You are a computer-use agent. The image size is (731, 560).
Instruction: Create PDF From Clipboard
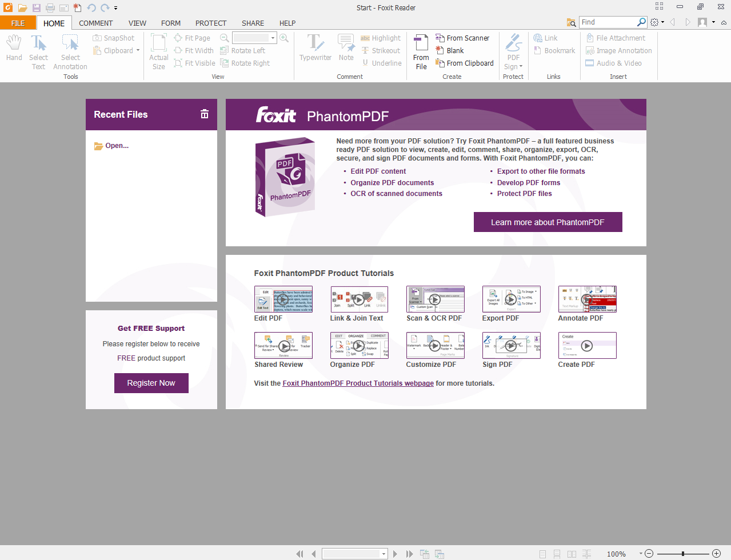pyautogui.click(x=465, y=63)
